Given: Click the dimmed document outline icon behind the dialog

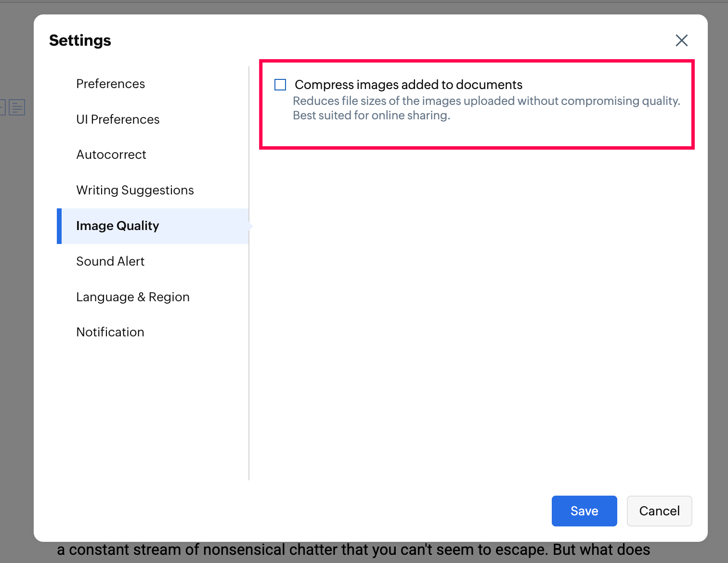Looking at the screenshot, I should (x=17, y=107).
